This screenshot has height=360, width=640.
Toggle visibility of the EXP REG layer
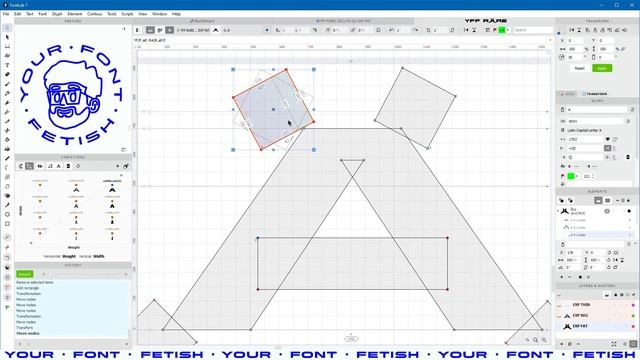560,316
